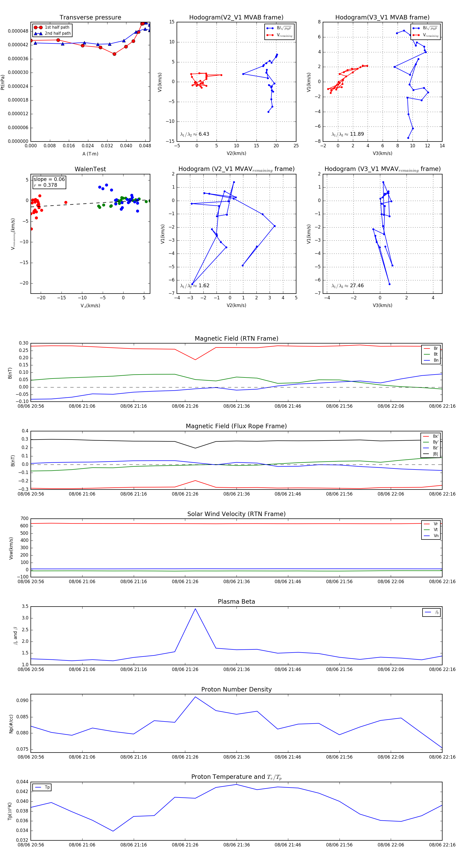Click the "Vt" legend entry
The width and height of the screenshot is (473, 868).
coord(431,530)
